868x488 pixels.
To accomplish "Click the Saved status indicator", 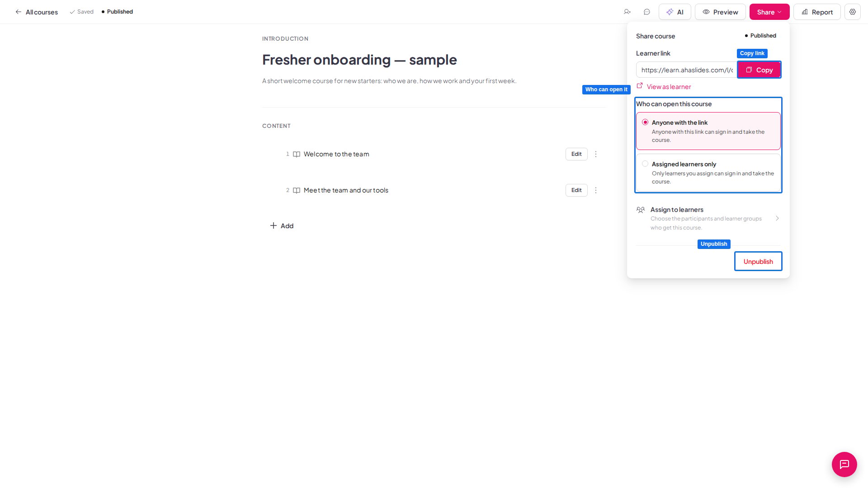I will coord(81,12).
